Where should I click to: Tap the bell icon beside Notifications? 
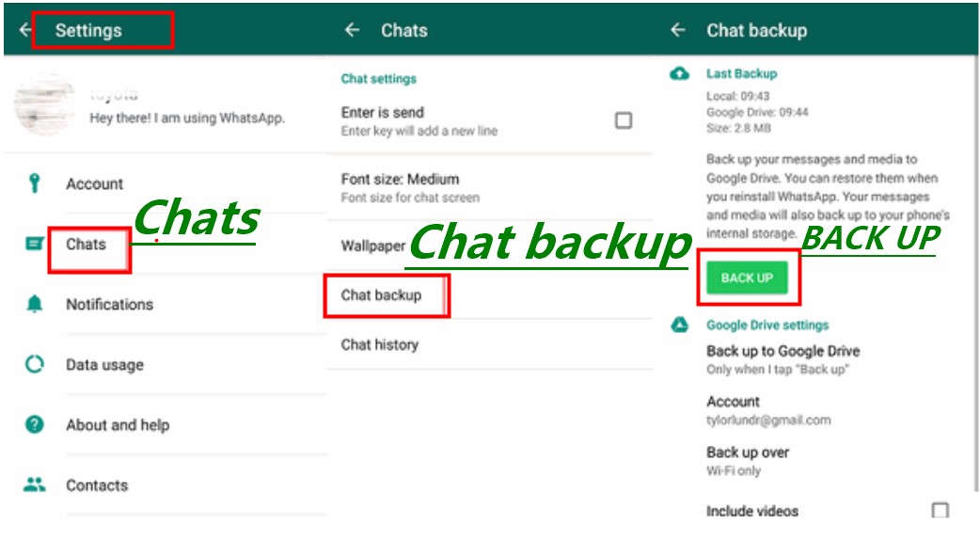[35, 304]
